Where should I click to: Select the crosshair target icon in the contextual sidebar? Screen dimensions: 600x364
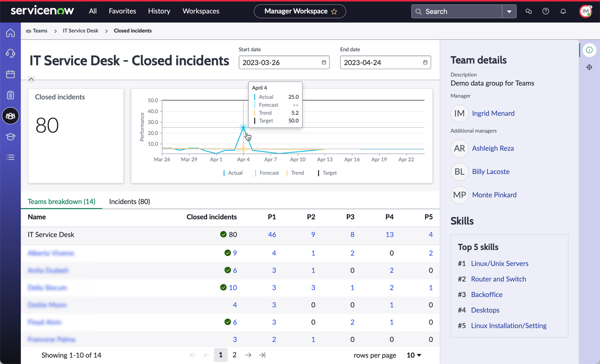click(x=589, y=67)
